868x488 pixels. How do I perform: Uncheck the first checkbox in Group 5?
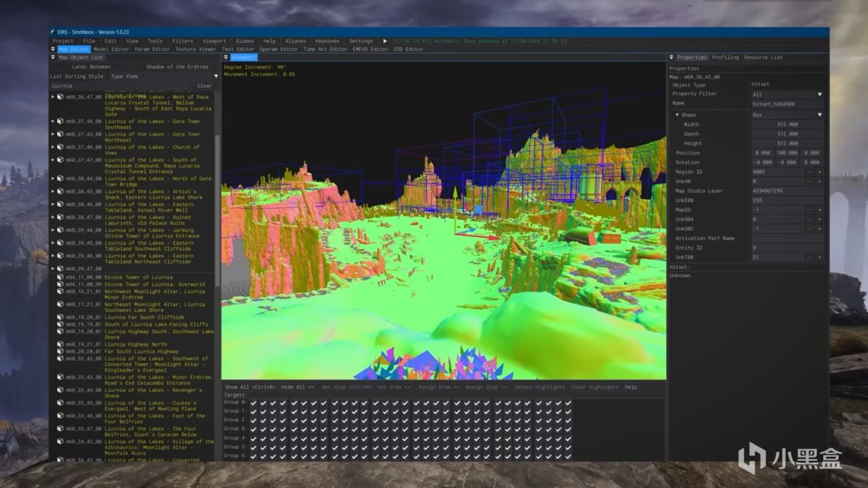click(x=254, y=447)
